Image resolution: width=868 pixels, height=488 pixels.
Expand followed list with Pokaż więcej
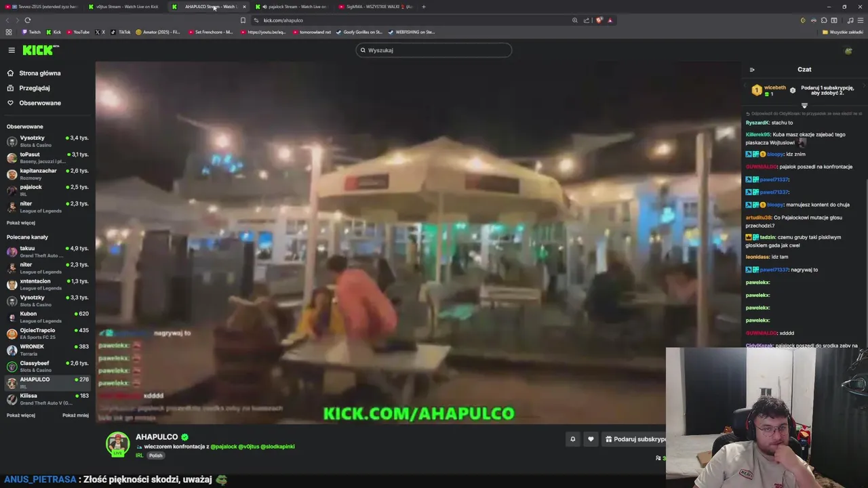pyautogui.click(x=21, y=223)
